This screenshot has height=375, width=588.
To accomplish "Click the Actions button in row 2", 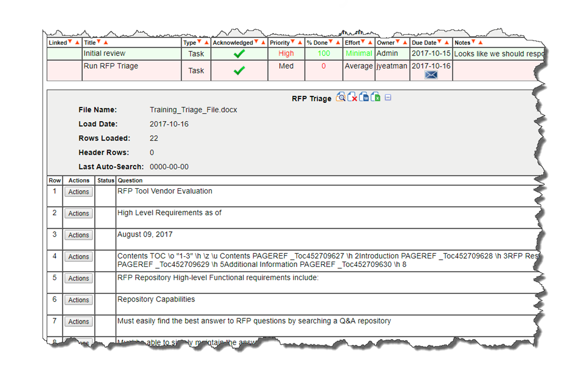I will [79, 213].
